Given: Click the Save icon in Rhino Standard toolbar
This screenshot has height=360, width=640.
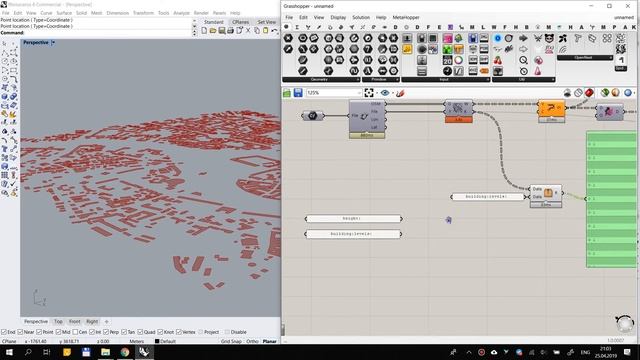Looking at the screenshot, I should 222,31.
